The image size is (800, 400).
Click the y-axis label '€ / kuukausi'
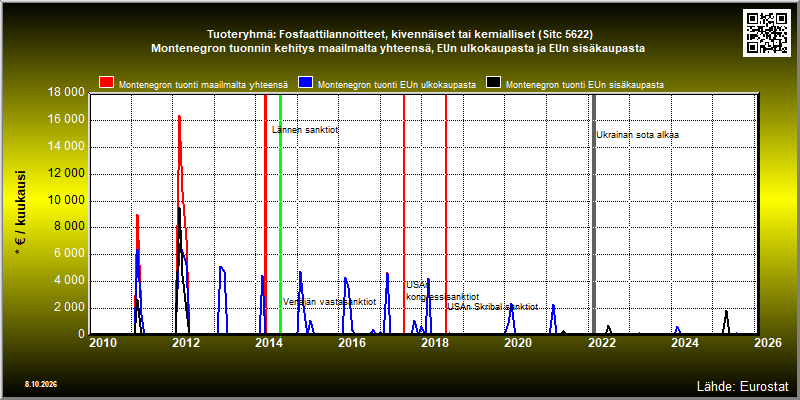click(x=20, y=213)
